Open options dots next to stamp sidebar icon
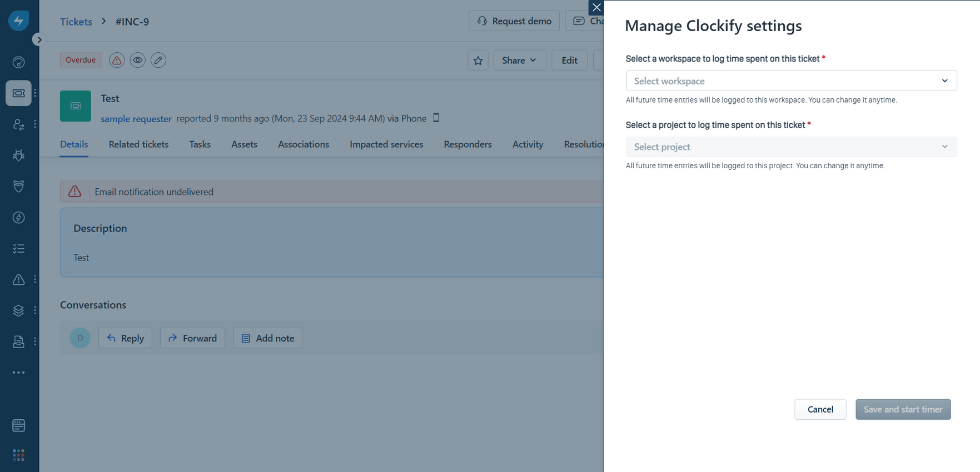This screenshot has width=980, height=472. pyautogui.click(x=35, y=342)
